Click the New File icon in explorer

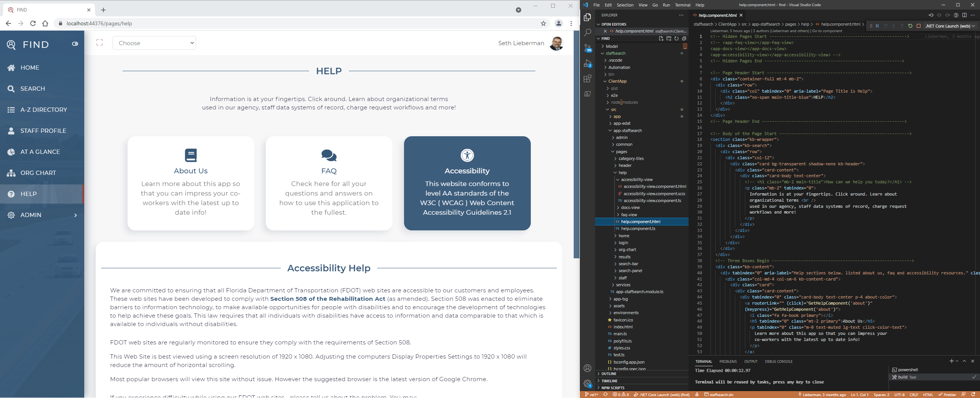[661, 39]
